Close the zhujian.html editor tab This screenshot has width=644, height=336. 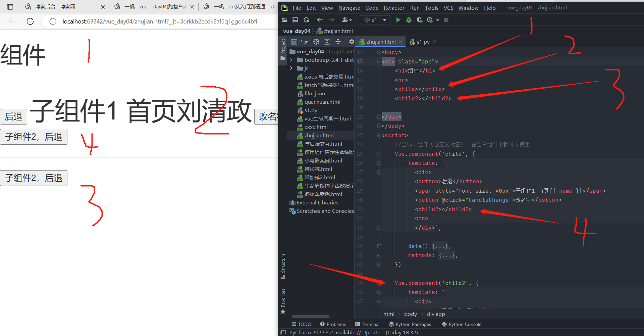[x=400, y=42]
